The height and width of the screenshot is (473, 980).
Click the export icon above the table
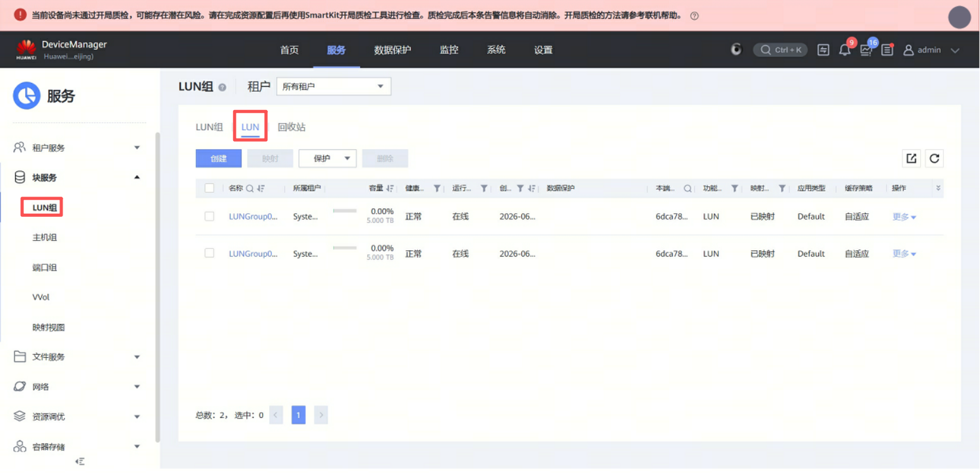click(911, 159)
